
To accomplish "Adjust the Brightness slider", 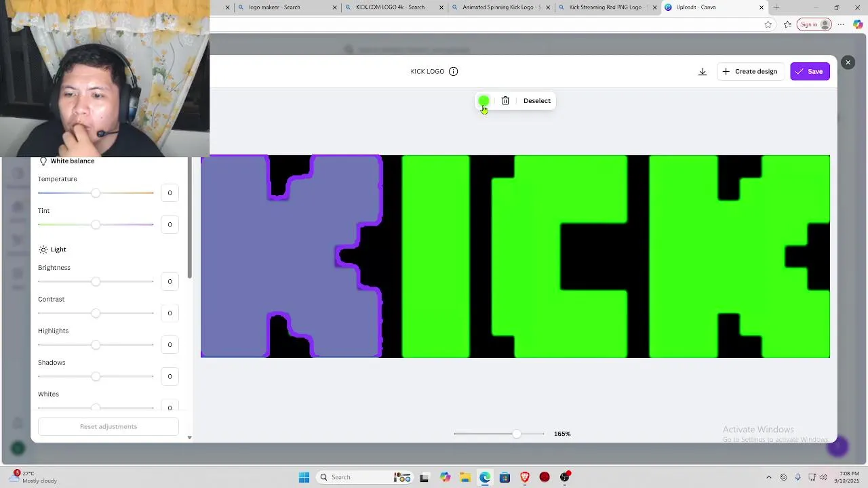I will 96,281.
